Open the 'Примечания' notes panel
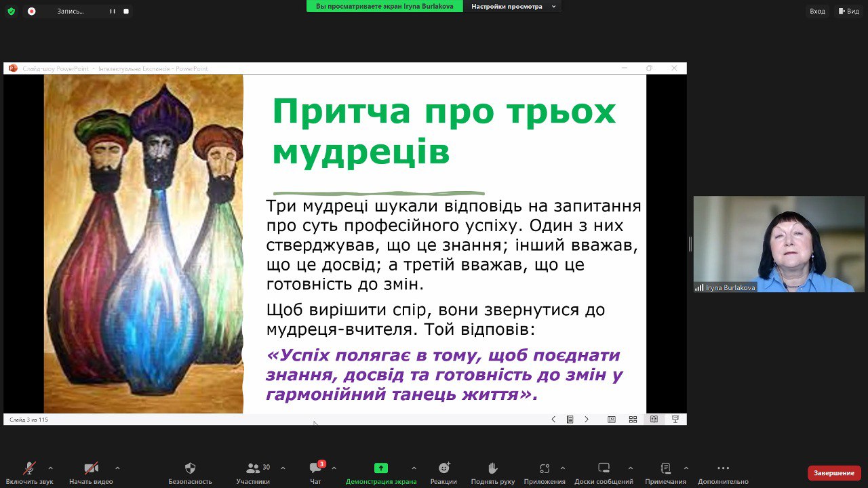The width and height of the screenshot is (868, 488). pyautogui.click(x=665, y=473)
